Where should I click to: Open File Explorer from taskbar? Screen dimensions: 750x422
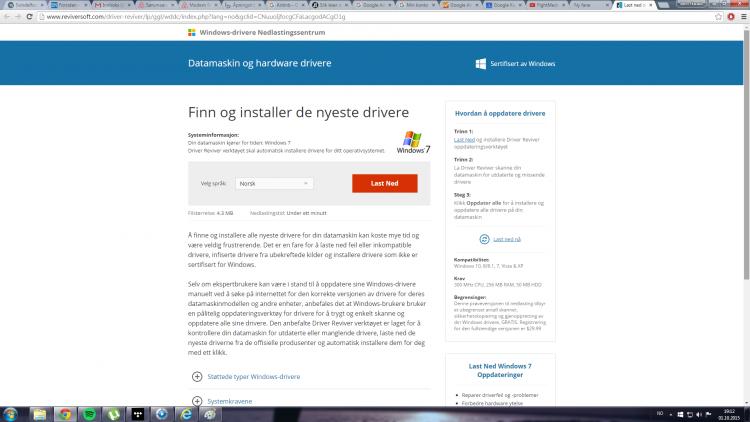coord(40,414)
